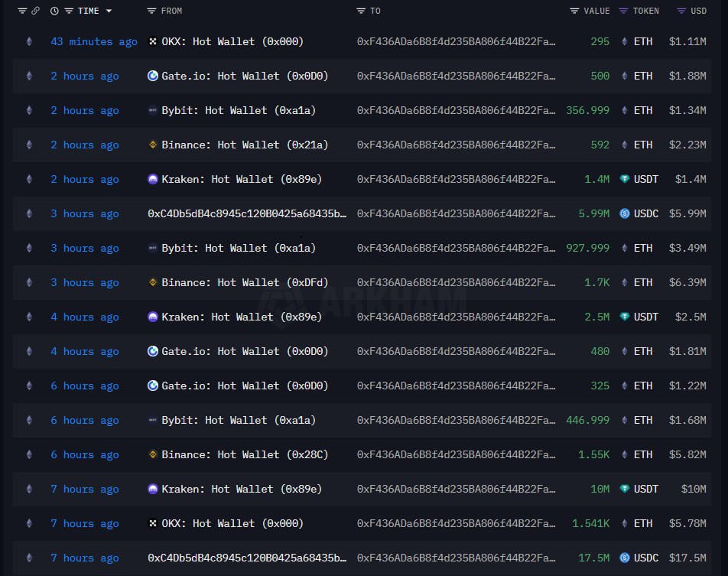The height and width of the screenshot is (576, 728).
Task: Click the USD amount $5.78M
Action: tap(687, 523)
